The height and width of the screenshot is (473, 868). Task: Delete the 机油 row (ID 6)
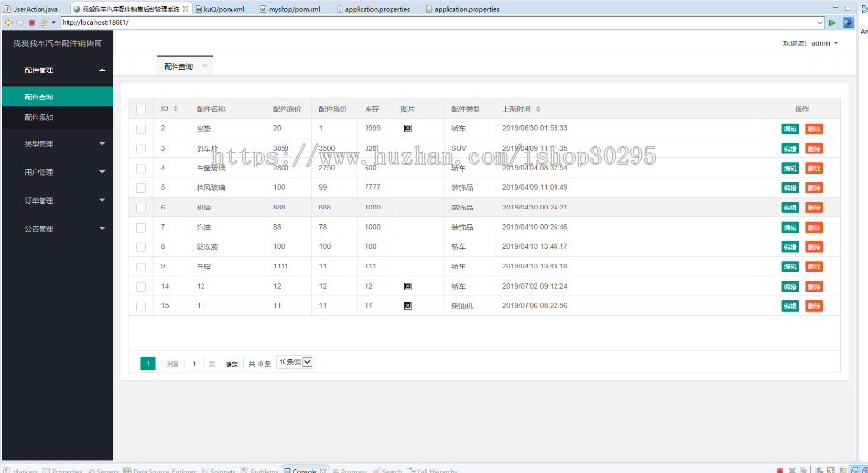814,208
